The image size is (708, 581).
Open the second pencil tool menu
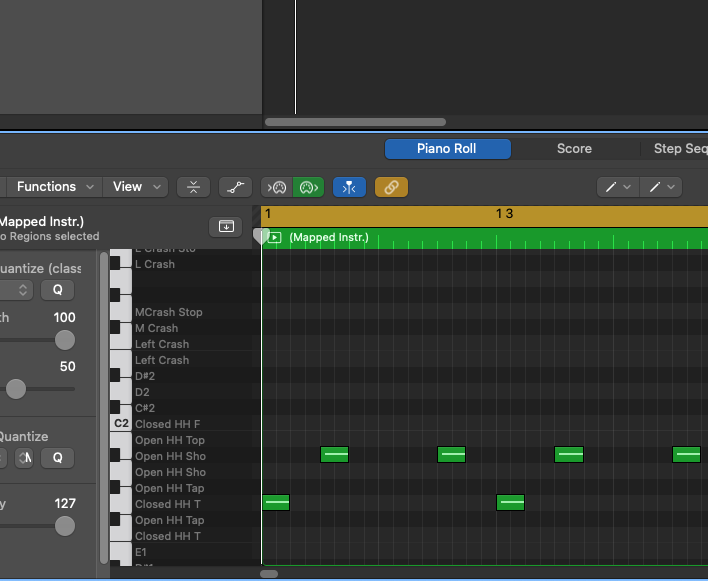pyautogui.click(x=661, y=187)
